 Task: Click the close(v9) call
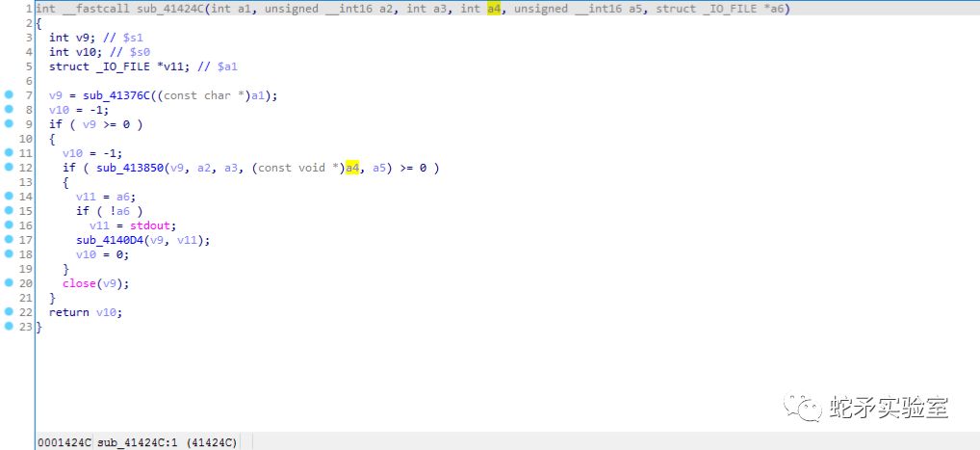(95, 283)
